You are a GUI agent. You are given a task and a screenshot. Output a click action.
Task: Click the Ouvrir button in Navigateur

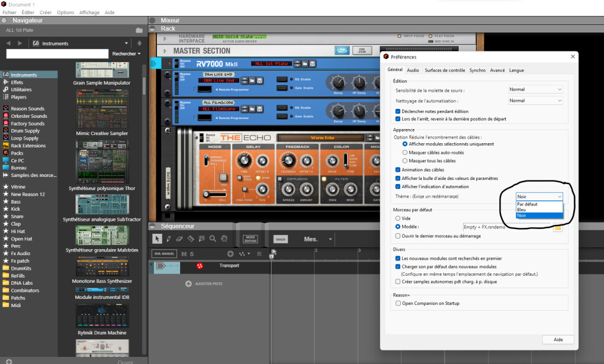pyautogui.click(x=126, y=362)
